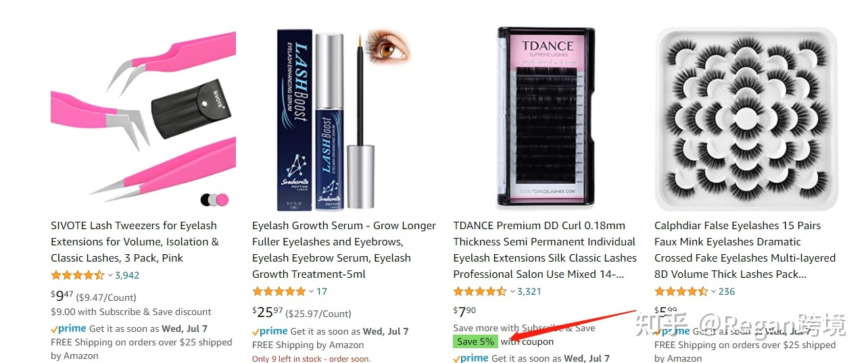Select the pink color swatch for SIVOTE tweezers
The height and width of the screenshot is (363, 868).
pos(222,199)
